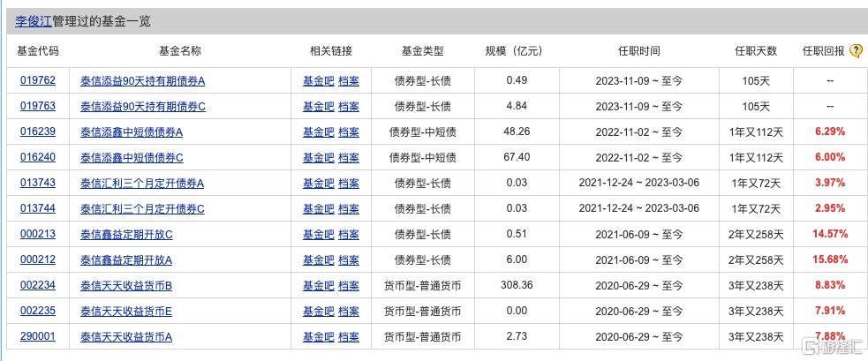Visit 基金吧 for 泰信添益90天持有期债券C
Viewport: 868px width, 361px height.
click(318, 107)
